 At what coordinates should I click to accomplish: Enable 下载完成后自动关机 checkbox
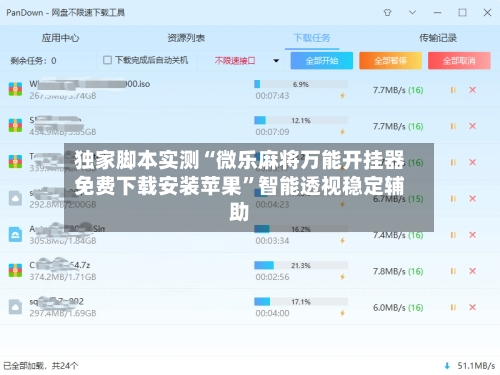[107, 60]
